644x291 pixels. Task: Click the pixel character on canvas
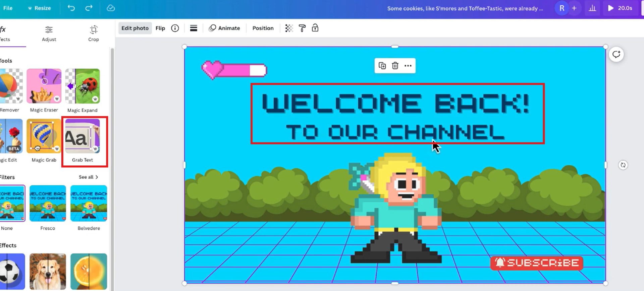[396, 208]
